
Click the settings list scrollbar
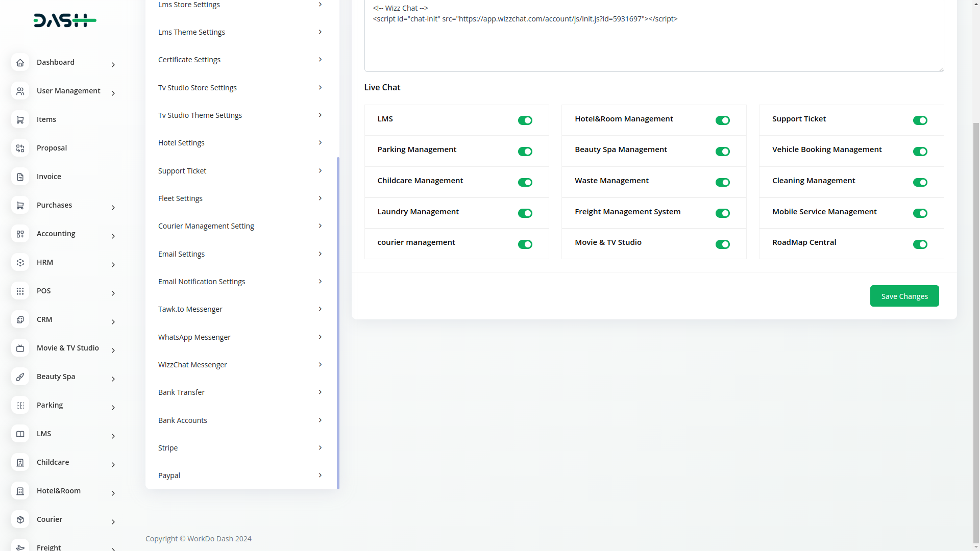click(x=338, y=323)
